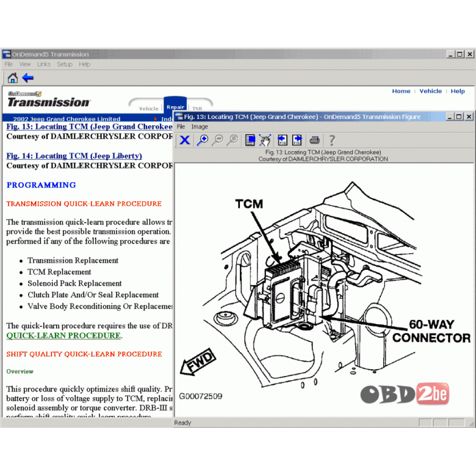
Task: Close figure using the blue X toolbar icon
Action: pos(184,140)
